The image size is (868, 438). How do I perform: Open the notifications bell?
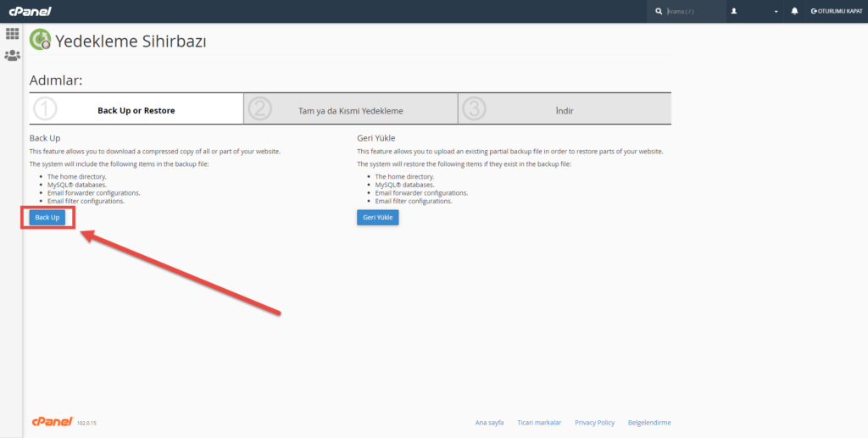click(x=794, y=12)
